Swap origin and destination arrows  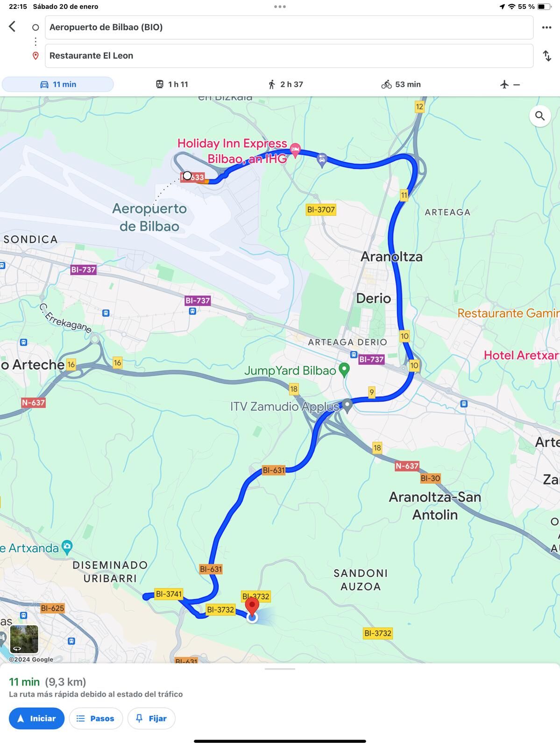[547, 56]
